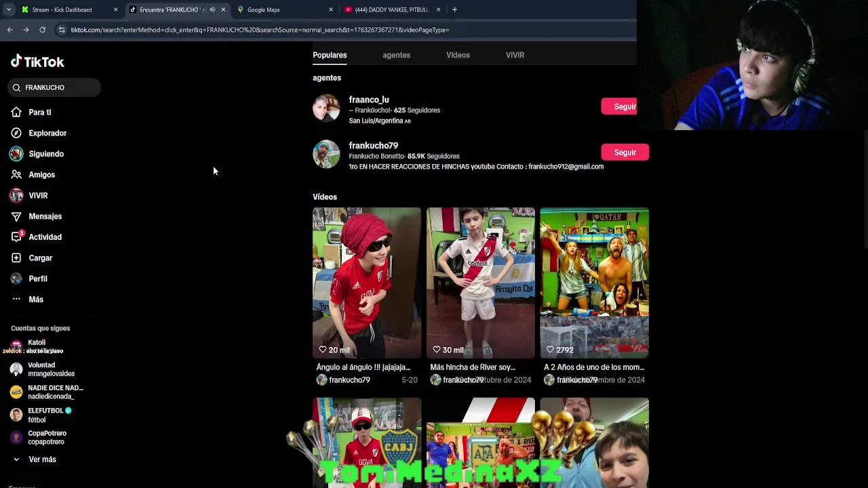Switch to Google Maps browser tab

[x=285, y=9]
